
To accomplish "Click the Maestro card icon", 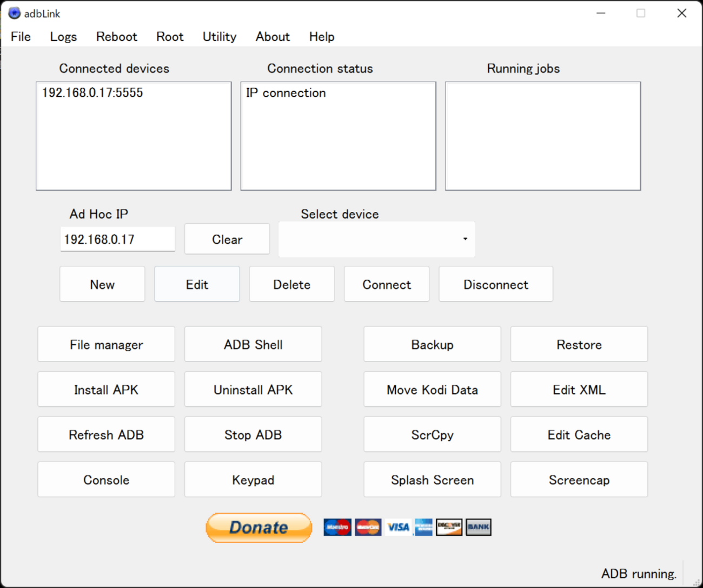I will click(337, 527).
